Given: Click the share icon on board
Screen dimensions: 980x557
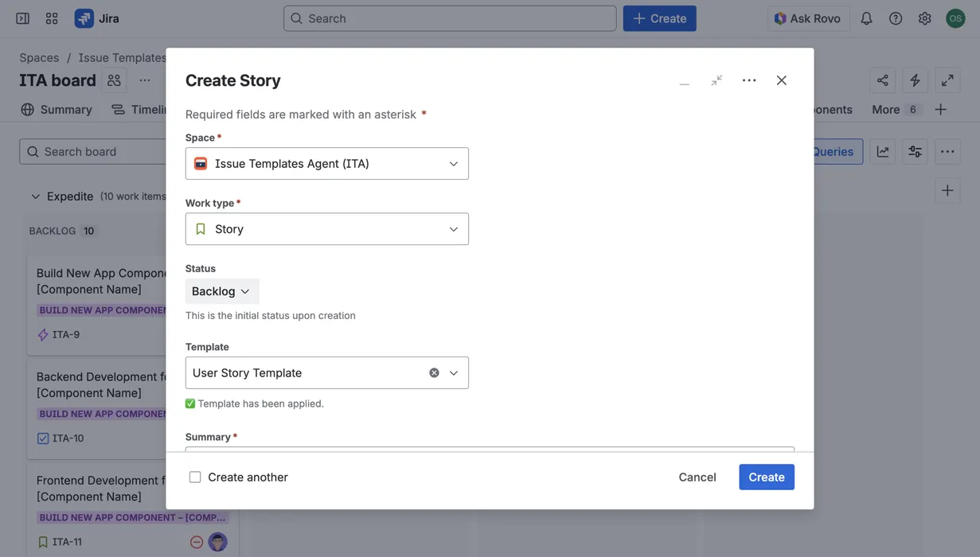Looking at the screenshot, I should coord(882,80).
